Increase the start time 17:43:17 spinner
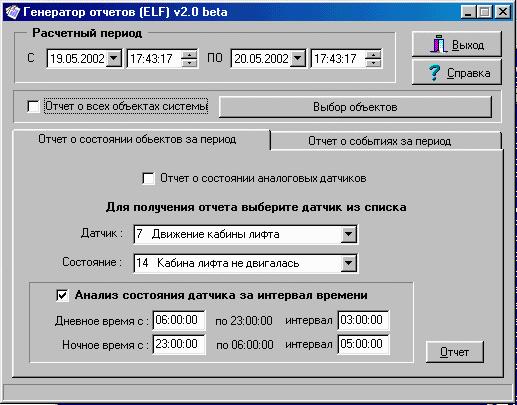The height and width of the screenshot is (405, 517). point(190,55)
